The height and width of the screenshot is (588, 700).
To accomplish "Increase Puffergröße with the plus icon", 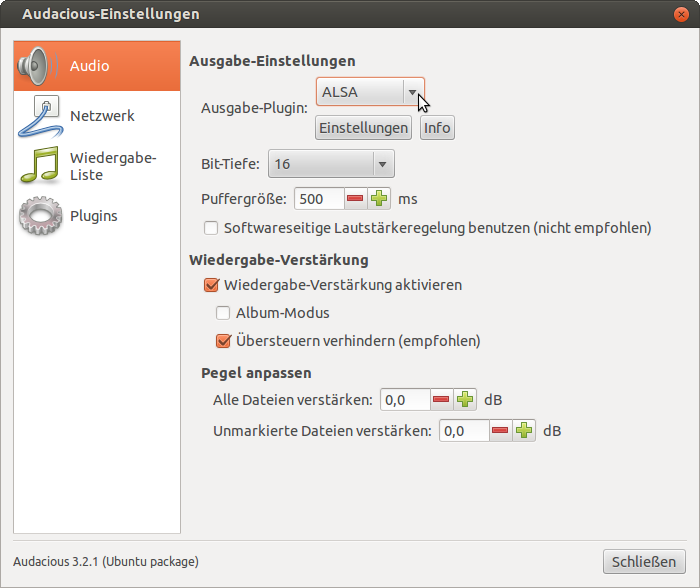I will point(379,198).
